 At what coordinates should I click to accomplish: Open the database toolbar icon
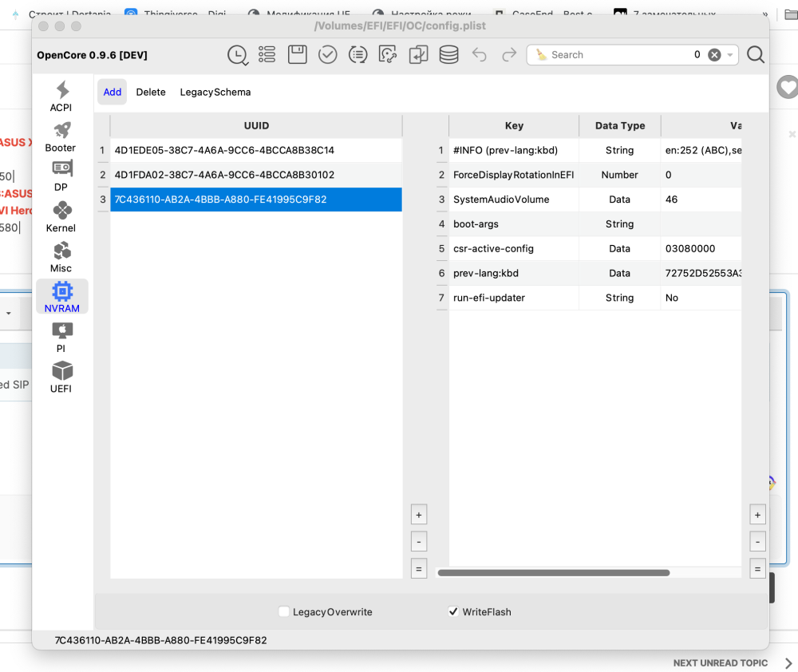click(x=448, y=54)
